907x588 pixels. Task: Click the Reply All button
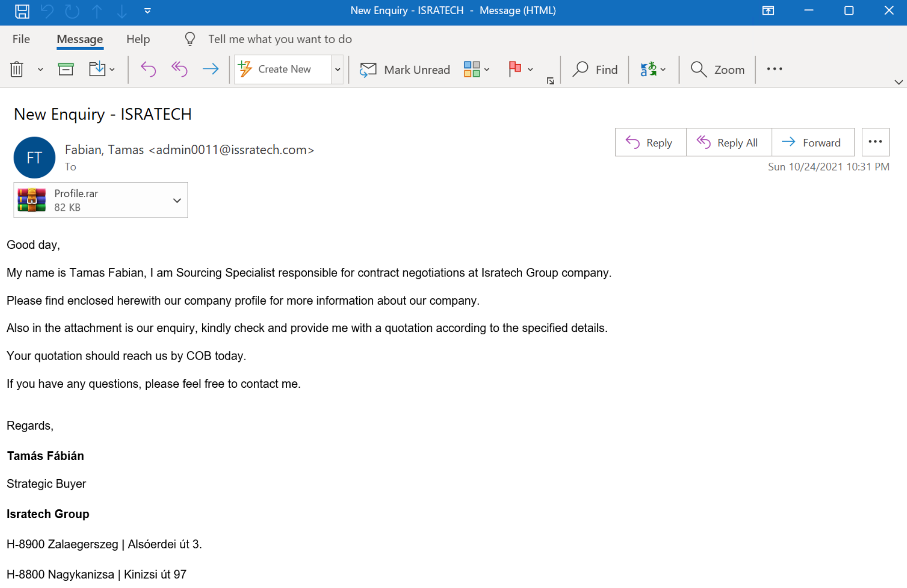coord(729,142)
